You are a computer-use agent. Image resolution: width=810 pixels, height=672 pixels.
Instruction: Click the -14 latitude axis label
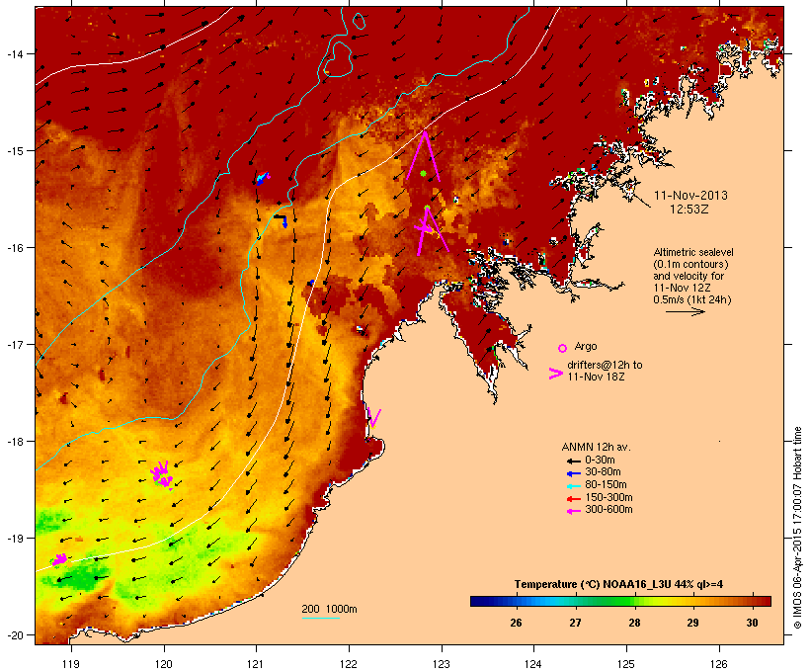[x=15, y=53]
